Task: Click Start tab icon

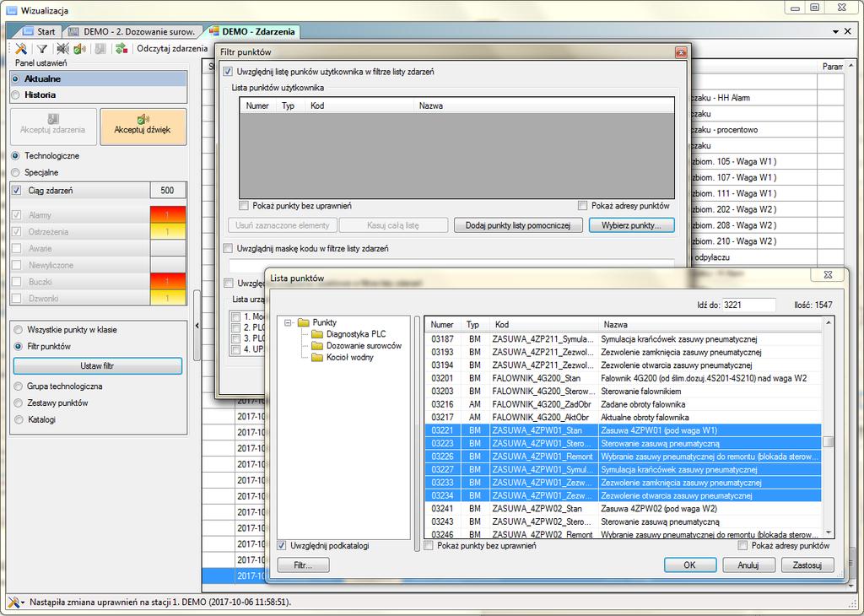Action: pyautogui.click(x=28, y=31)
